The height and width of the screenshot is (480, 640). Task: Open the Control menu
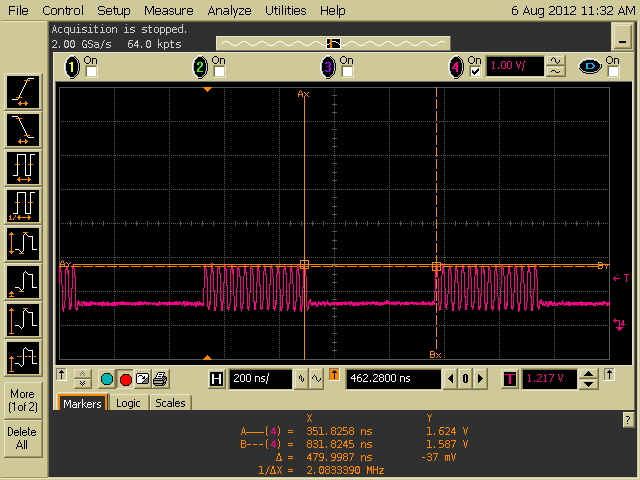pyautogui.click(x=63, y=10)
